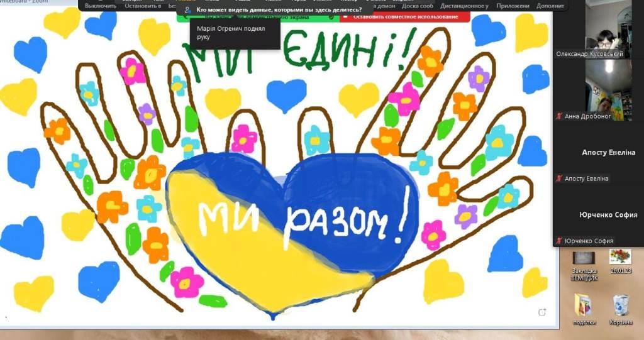Click muted microphone icon beside Юрченко София label
Viewport: 644px width, 340px height.
tap(559, 241)
